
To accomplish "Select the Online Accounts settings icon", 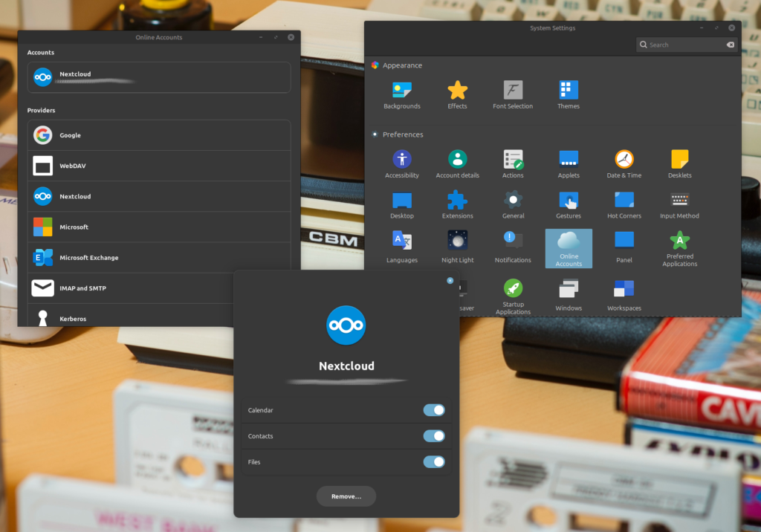I will pyautogui.click(x=569, y=248).
